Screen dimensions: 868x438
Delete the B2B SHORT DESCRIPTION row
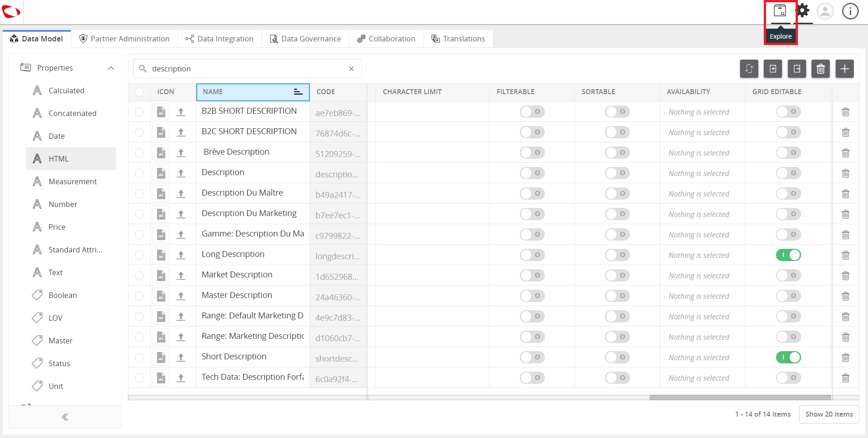[846, 112]
